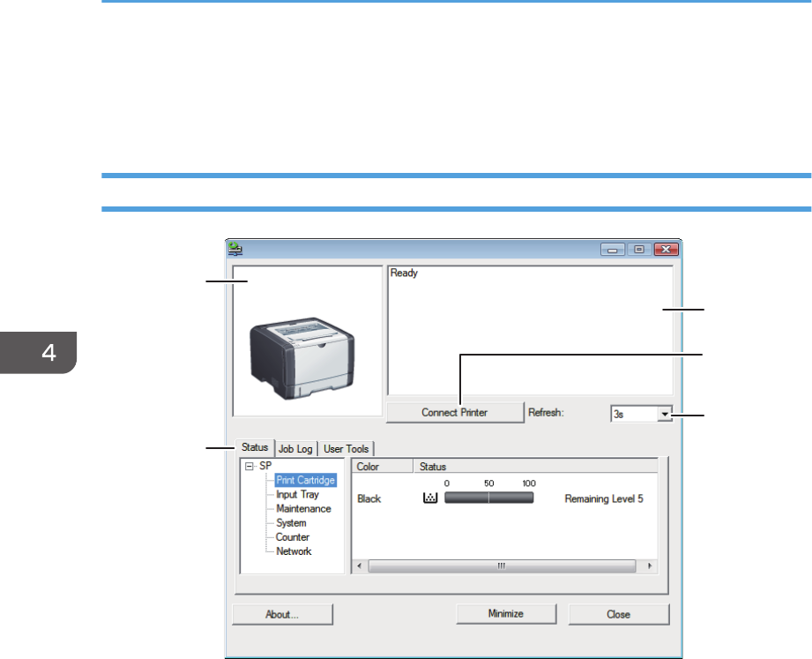The image size is (812, 659).
Task: Click the printer image thumbnail
Action: [302, 358]
